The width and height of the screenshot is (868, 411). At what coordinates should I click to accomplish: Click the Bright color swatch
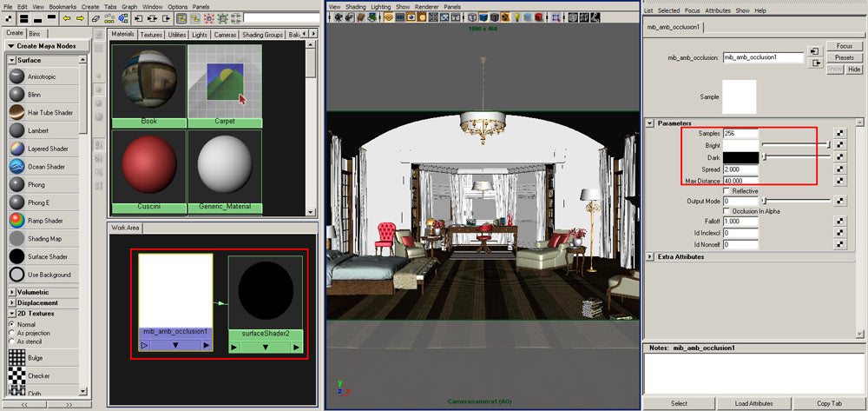pos(740,145)
